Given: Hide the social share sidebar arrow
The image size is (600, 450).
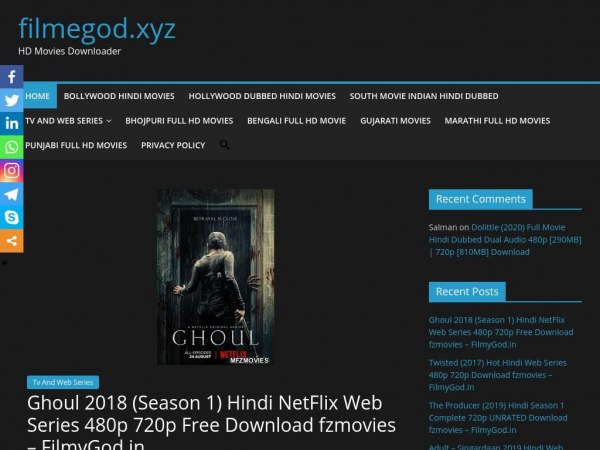Looking at the screenshot, I should pos(4,263).
